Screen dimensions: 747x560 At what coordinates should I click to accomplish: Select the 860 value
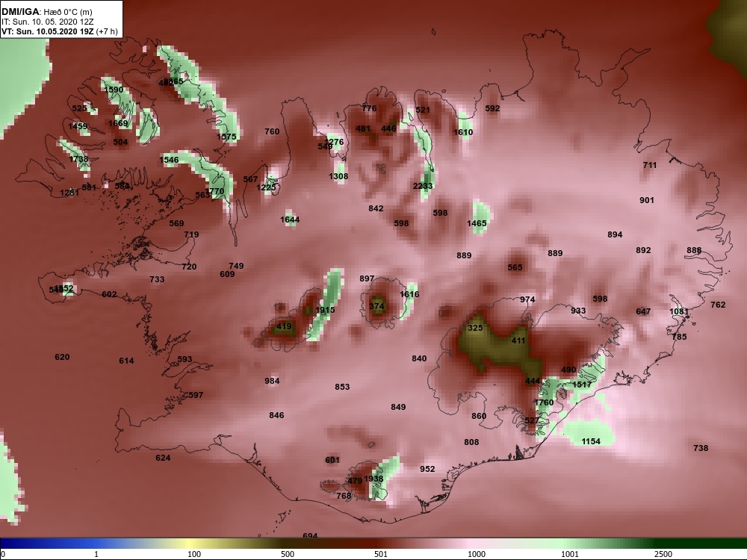tap(480, 416)
